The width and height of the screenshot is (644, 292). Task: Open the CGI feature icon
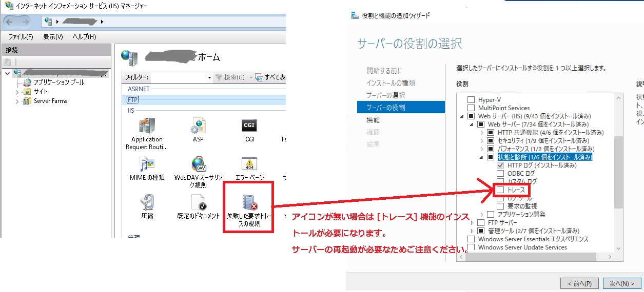(x=249, y=126)
